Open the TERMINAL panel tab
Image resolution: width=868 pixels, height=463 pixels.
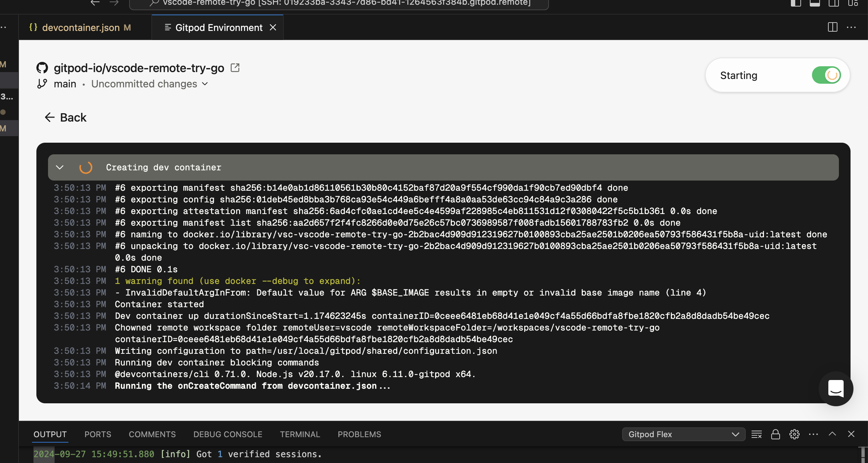(x=300, y=434)
